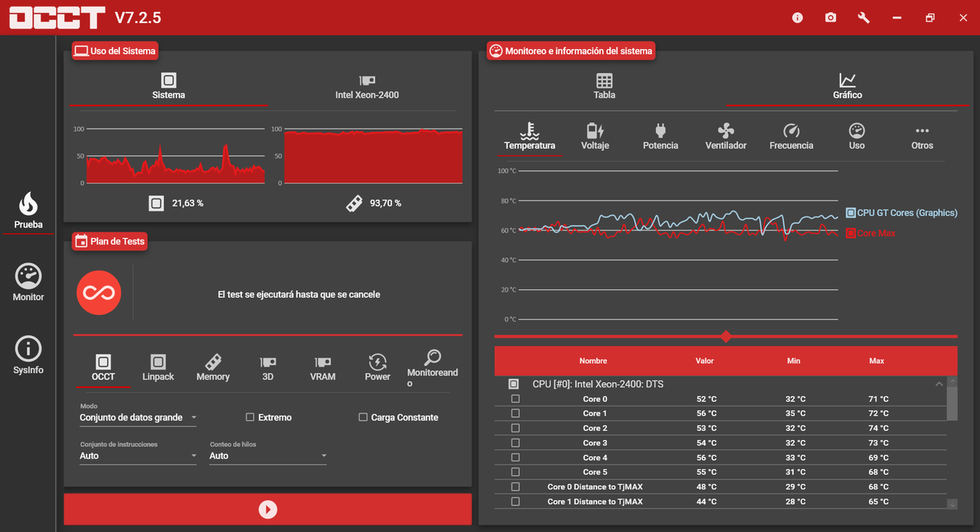Select the Monitoreando test type
980x532 pixels.
coord(433,369)
